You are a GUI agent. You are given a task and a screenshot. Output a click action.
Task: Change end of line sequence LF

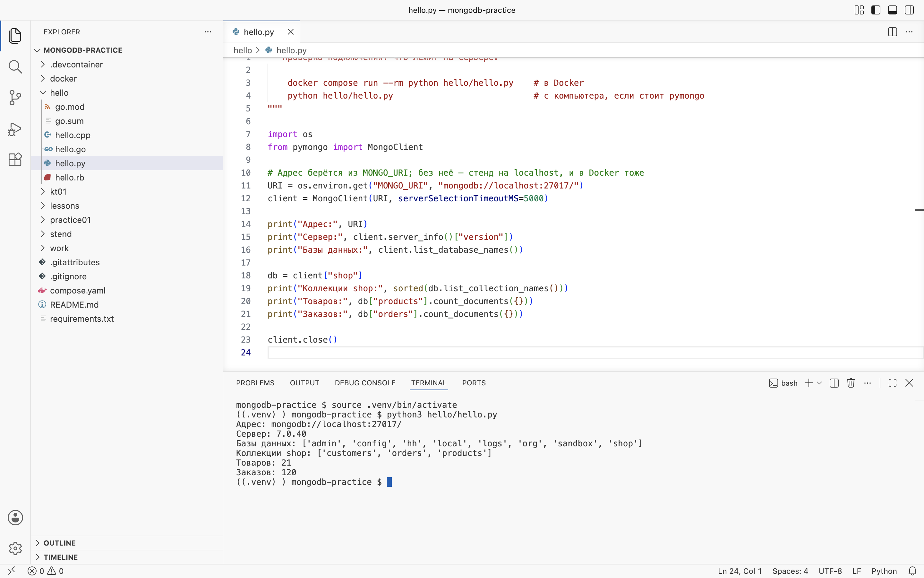(x=856, y=571)
